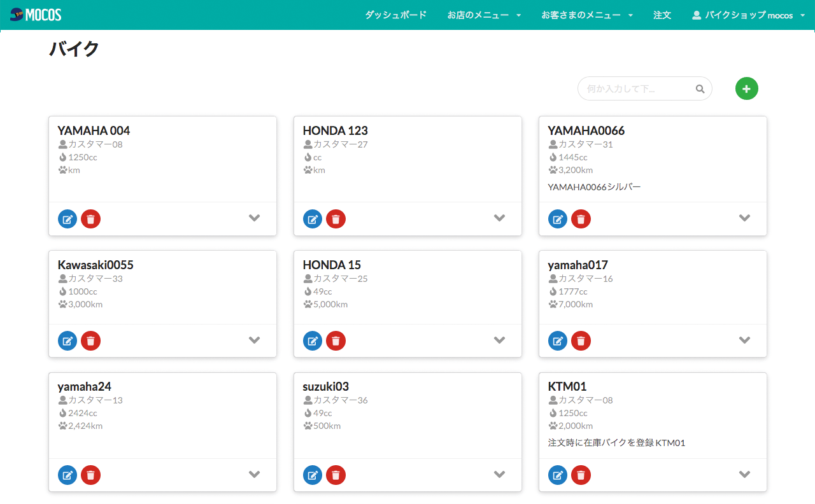The image size is (815, 504).
Task: Click the search magnifier icon
Action: [700, 89]
